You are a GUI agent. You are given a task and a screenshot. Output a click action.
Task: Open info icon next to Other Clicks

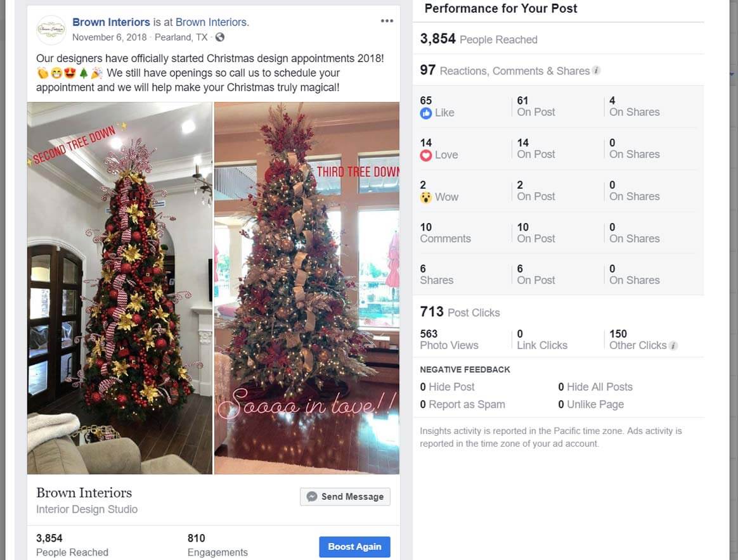click(673, 346)
